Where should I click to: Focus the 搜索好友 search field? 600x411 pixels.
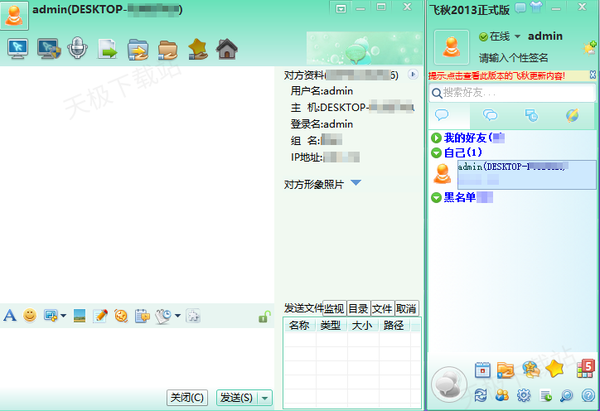pyautogui.click(x=512, y=93)
